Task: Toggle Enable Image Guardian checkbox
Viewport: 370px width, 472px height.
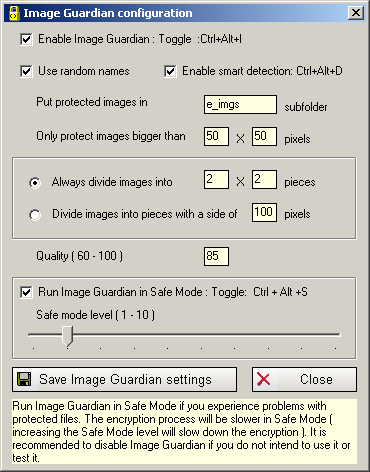Action: pos(26,39)
